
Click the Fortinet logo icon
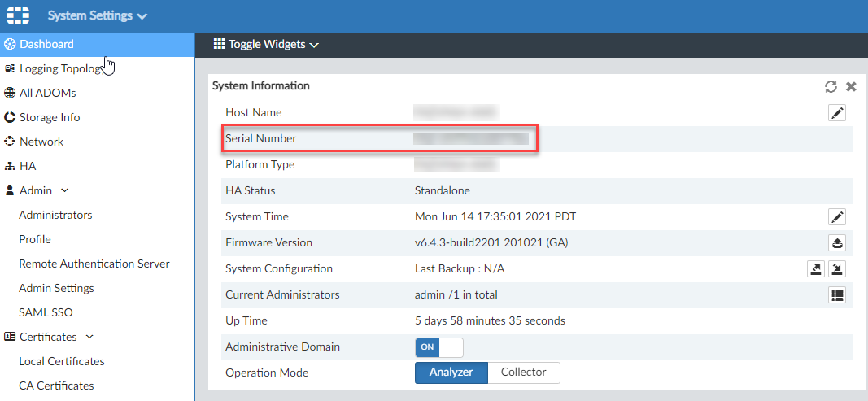click(17, 15)
